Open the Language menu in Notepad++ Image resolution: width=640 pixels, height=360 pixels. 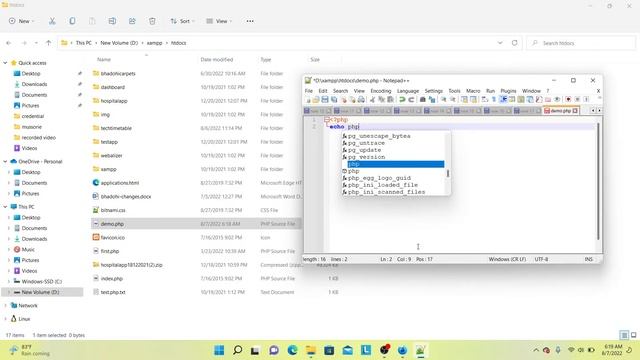(x=408, y=91)
